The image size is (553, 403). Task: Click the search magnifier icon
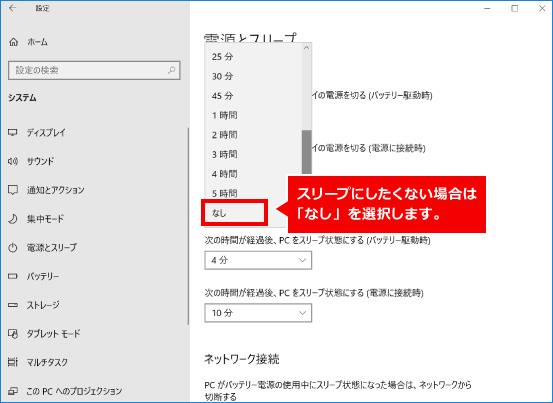171,70
